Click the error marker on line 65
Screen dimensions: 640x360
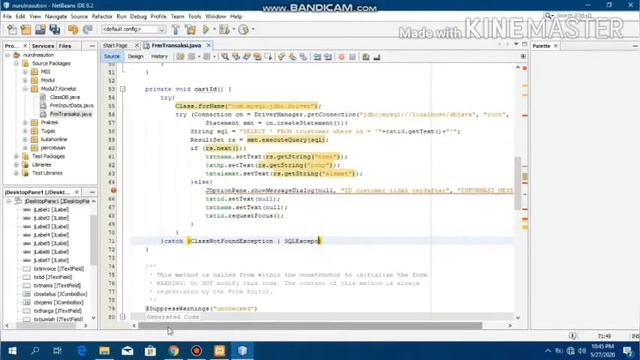click(113, 190)
